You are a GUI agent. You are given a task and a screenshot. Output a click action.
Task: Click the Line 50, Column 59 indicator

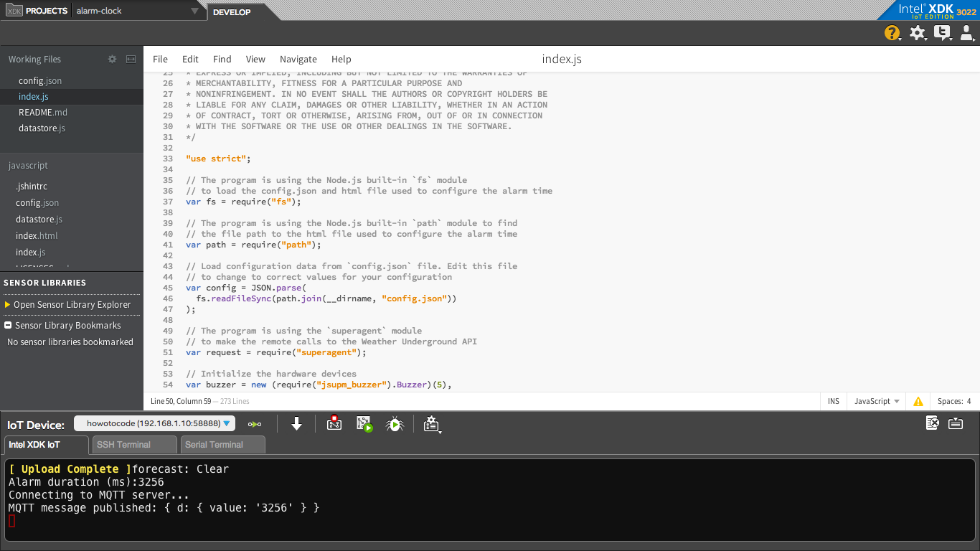click(x=181, y=401)
